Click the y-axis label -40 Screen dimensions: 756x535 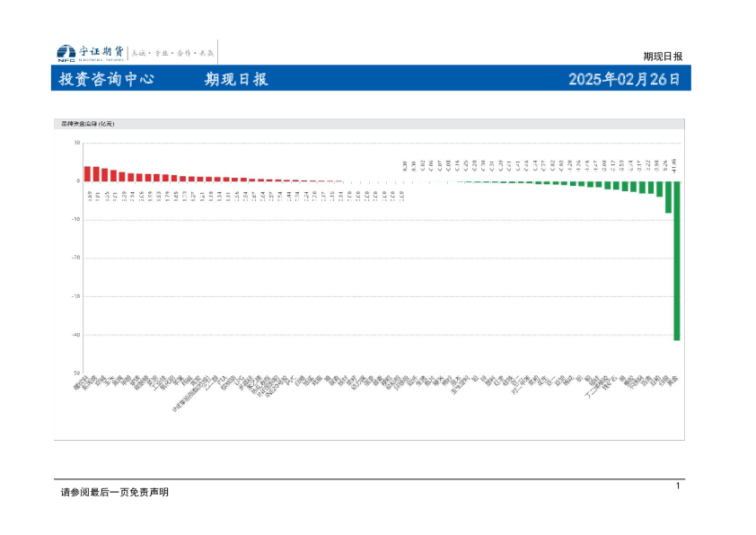[x=75, y=335]
